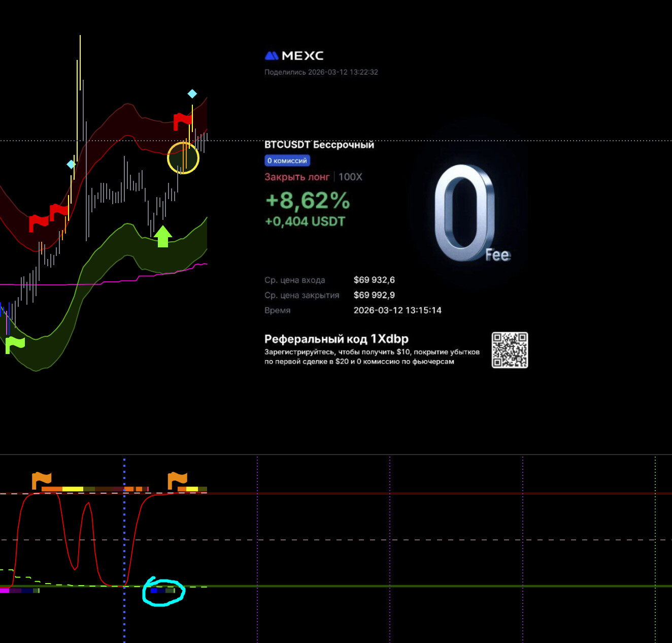
Task: Click the leftmost red flag on price chart
Action: point(38,222)
